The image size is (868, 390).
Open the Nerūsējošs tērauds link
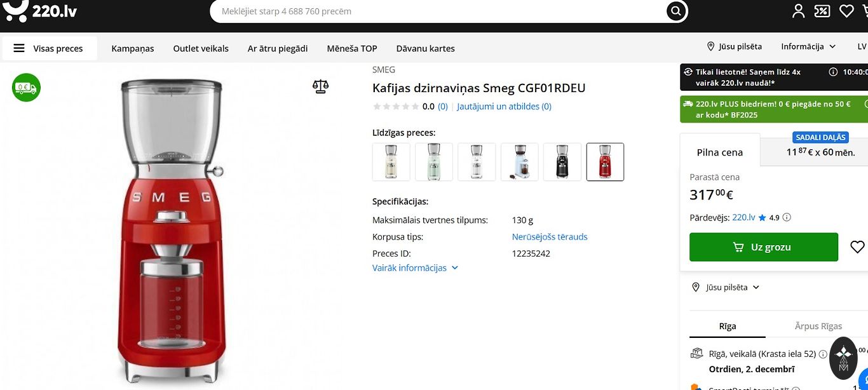point(549,237)
